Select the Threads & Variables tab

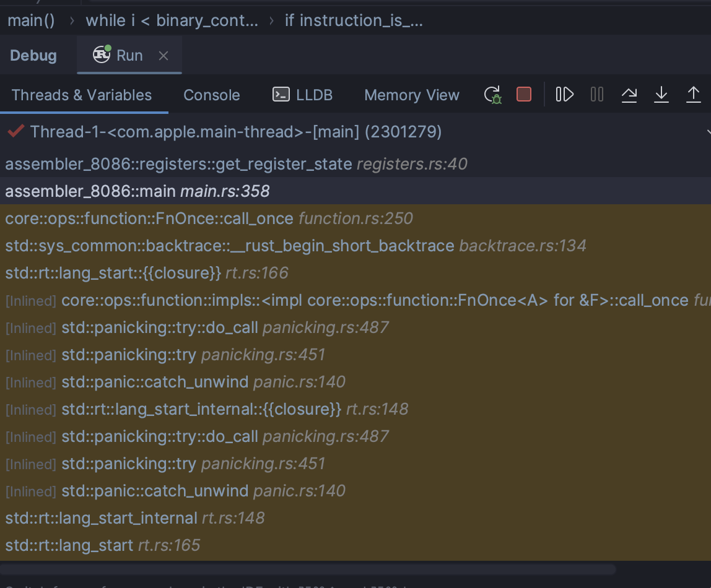pos(82,95)
